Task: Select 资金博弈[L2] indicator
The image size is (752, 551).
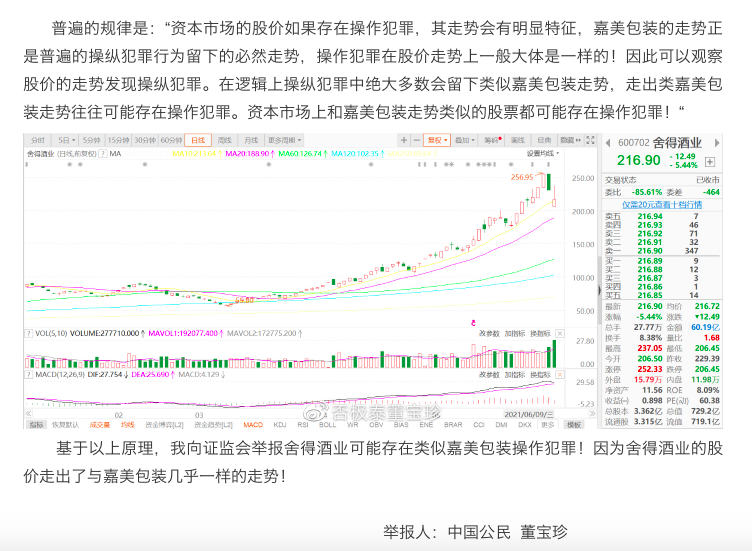Action: click(x=164, y=425)
